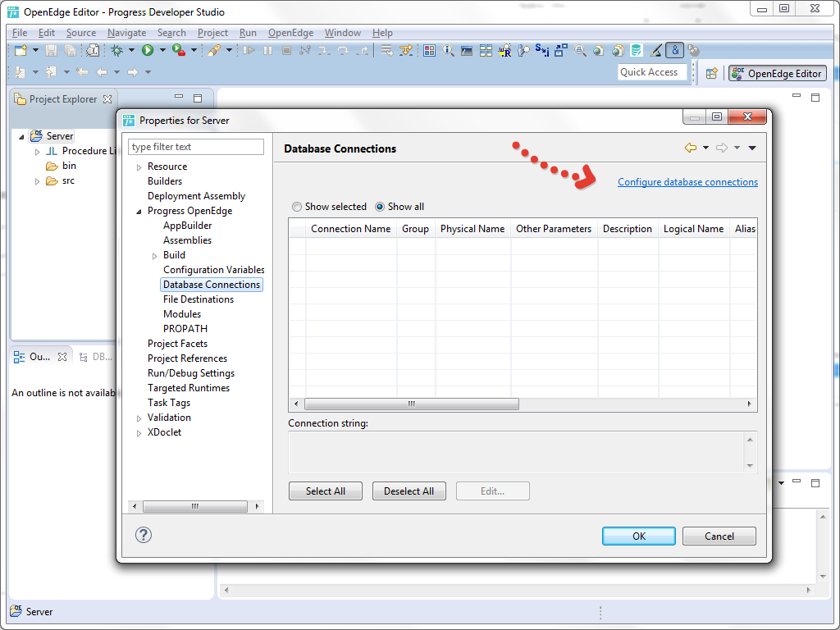Open the Project menu

tap(212, 33)
